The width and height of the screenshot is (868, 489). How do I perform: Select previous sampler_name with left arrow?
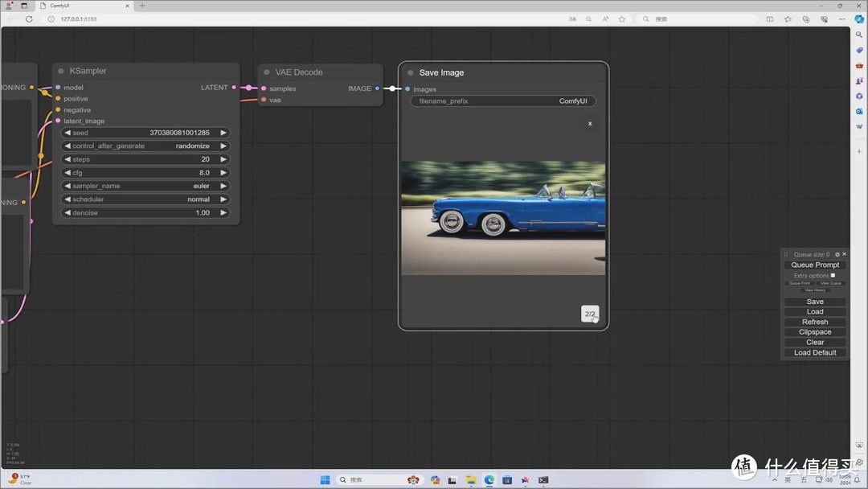coord(68,186)
